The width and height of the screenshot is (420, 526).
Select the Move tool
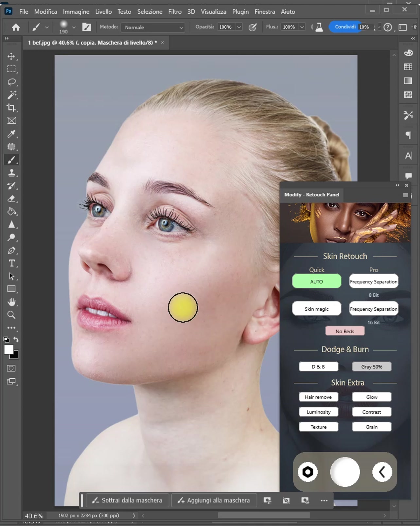click(x=11, y=56)
